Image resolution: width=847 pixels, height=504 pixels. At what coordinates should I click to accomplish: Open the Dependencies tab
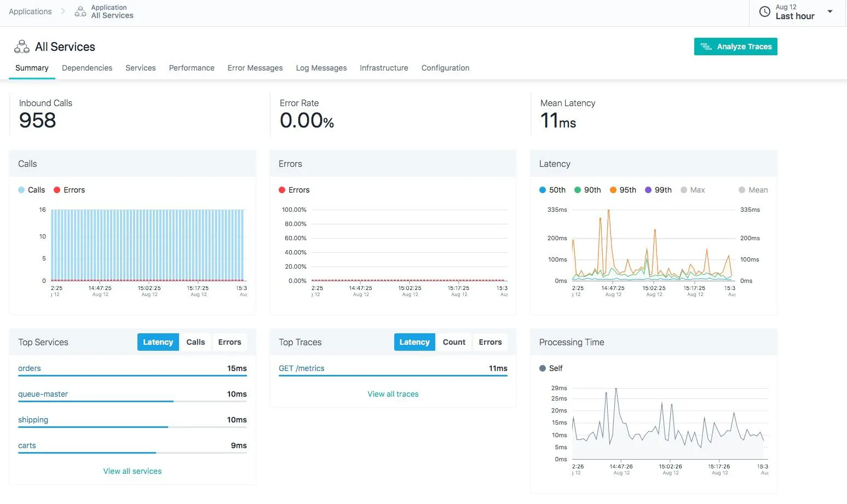click(x=87, y=68)
